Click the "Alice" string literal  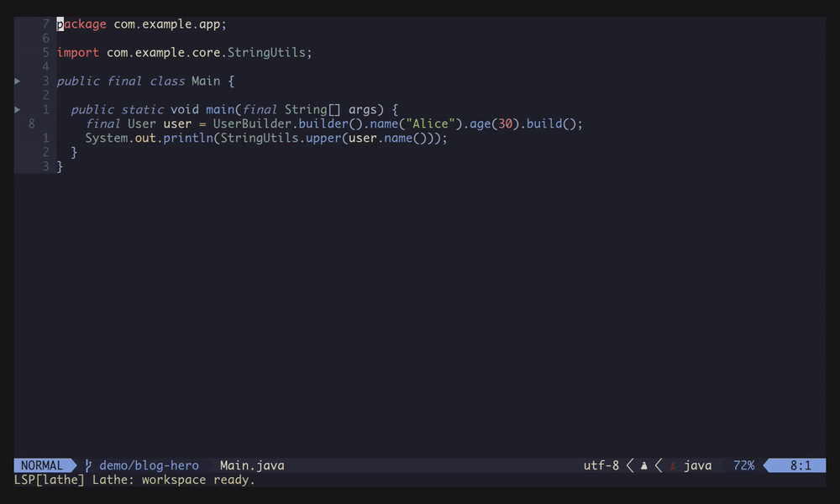(x=430, y=123)
